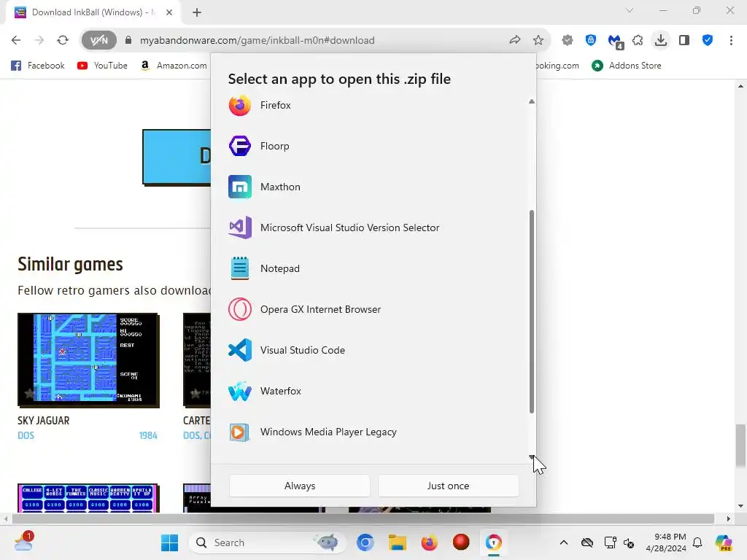
Task: Open the YouTube bookmark
Action: 102,65
